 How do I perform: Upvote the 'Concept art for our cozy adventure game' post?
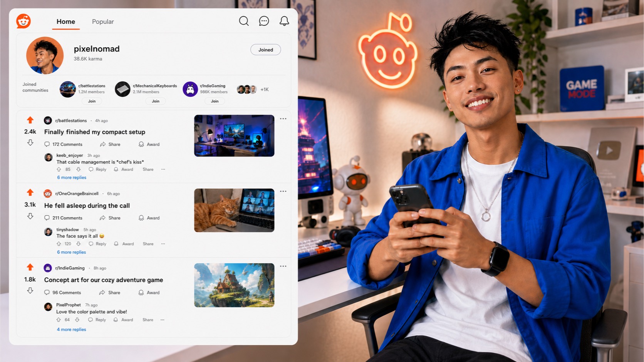30,267
